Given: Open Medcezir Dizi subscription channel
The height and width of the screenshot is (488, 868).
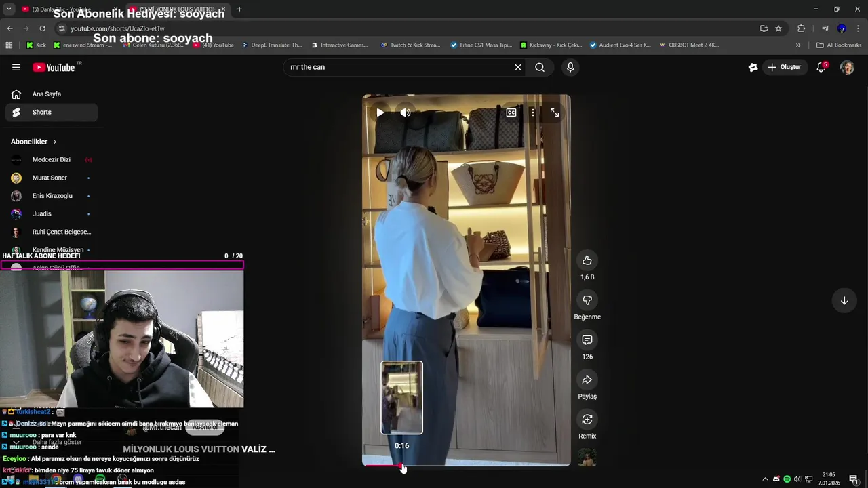Looking at the screenshot, I should pyautogui.click(x=52, y=159).
